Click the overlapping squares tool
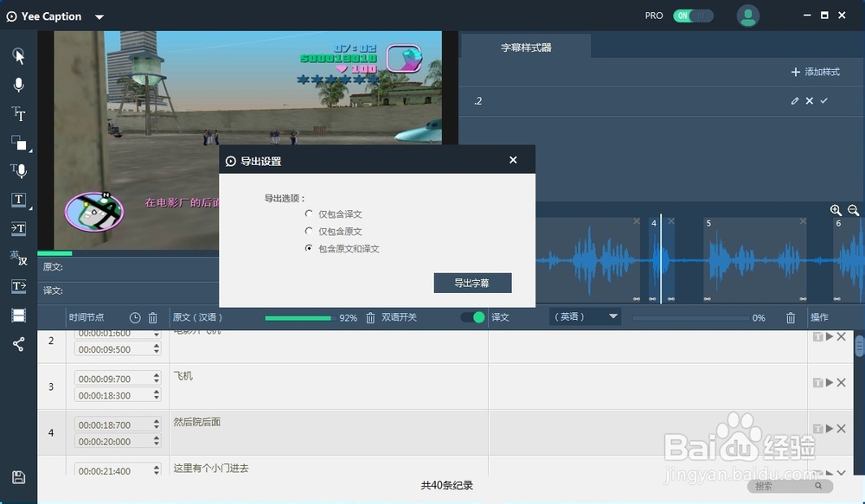 point(19,143)
